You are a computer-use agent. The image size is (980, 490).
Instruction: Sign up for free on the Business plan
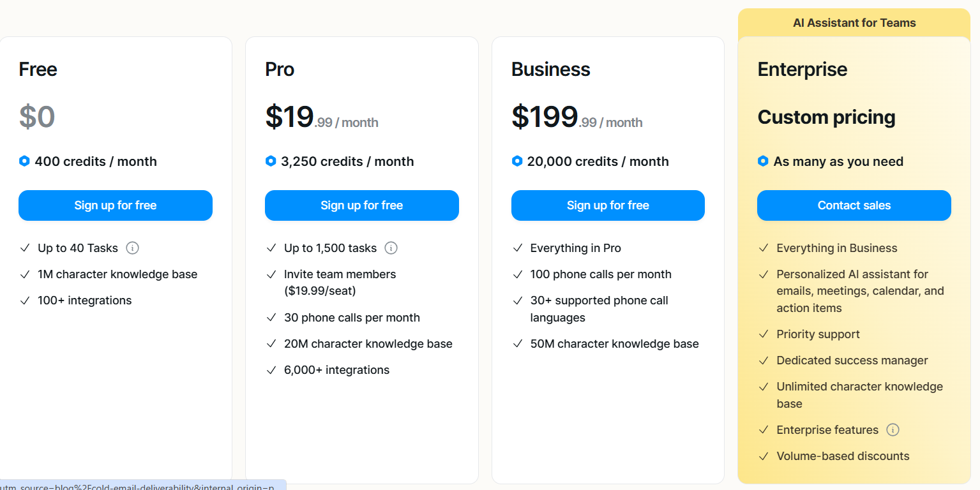coord(607,205)
